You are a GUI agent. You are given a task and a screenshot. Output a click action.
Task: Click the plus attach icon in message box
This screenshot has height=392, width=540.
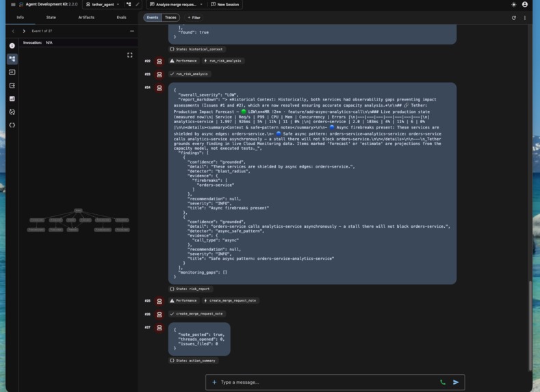click(x=214, y=382)
